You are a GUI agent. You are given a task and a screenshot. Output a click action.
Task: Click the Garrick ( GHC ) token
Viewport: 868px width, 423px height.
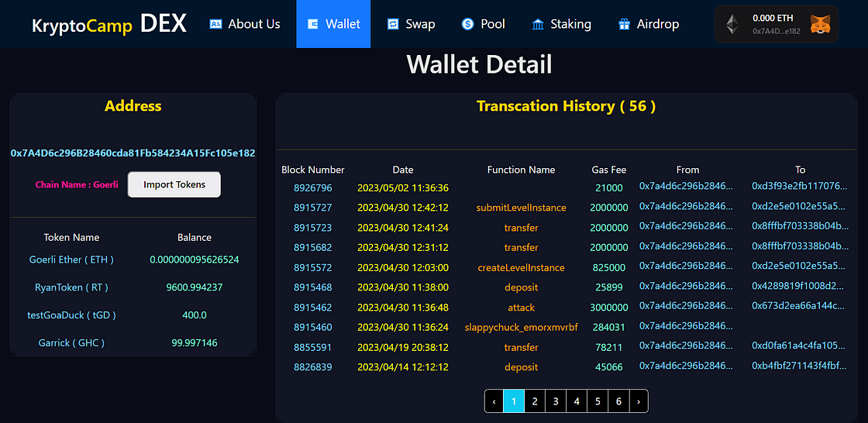71,342
